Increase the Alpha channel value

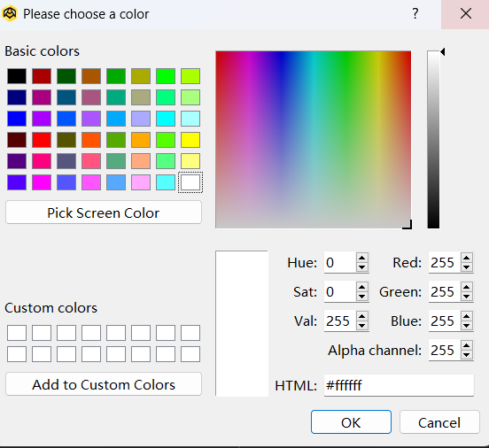(x=466, y=345)
